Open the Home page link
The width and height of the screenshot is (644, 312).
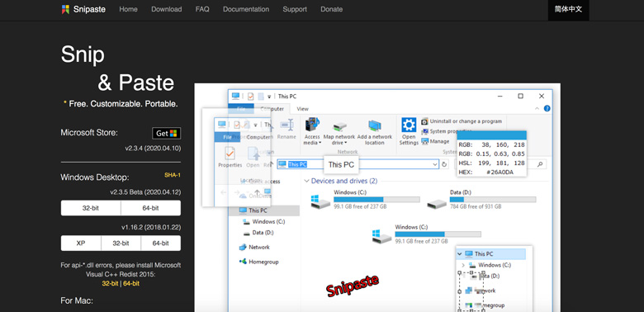click(x=128, y=9)
